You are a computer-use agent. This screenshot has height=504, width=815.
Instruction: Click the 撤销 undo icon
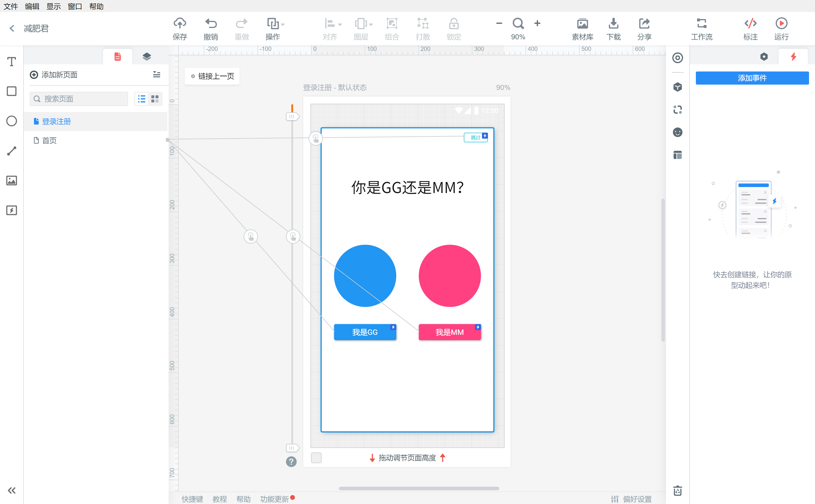point(211,28)
